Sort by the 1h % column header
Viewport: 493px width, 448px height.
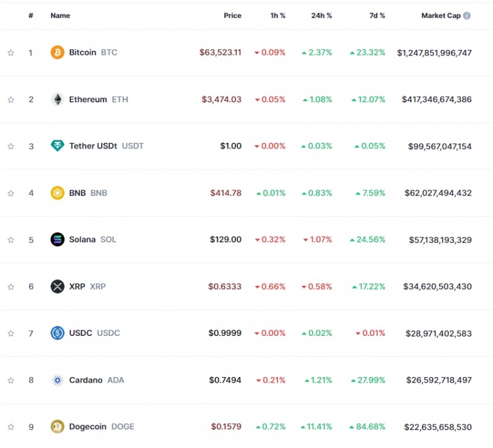click(x=278, y=15)
